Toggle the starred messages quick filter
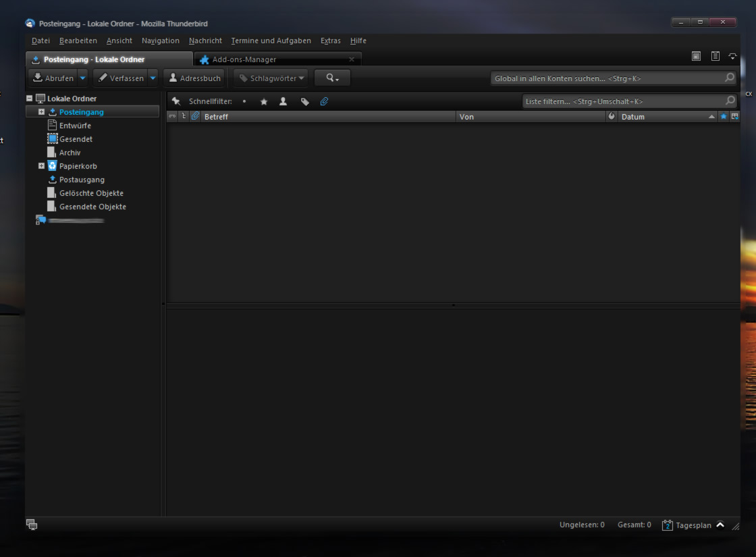This screenshot has height=557, width=756. tap(264, 101)
